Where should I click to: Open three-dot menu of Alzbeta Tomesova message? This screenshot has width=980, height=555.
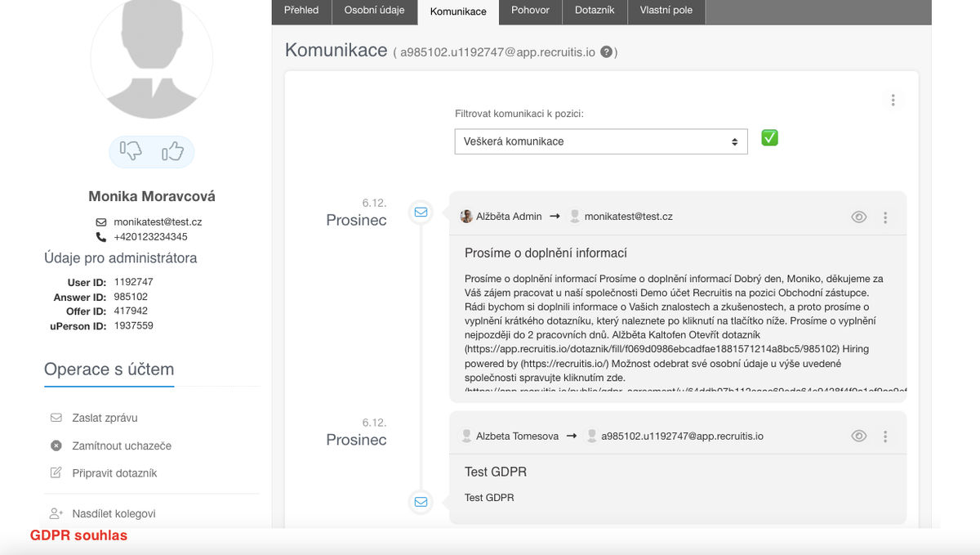point(885,436)
